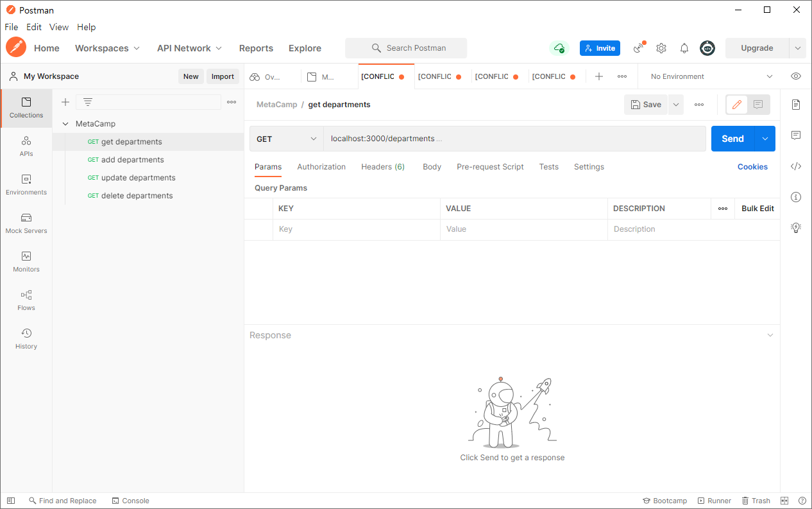The height and width of the screenshot is (509, 812).
Task: Switch to comment mode toggle
Action: point(758,105)
